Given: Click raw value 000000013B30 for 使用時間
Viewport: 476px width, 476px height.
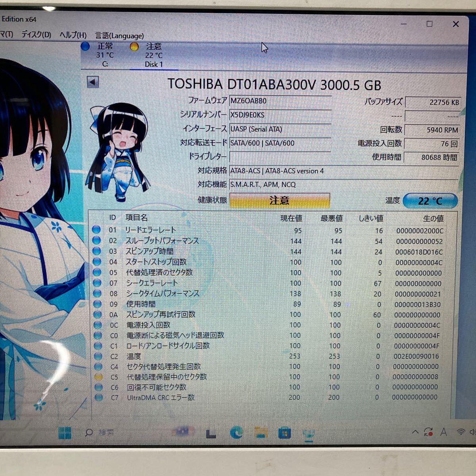Looking at the screenshot, I should 417,305.
